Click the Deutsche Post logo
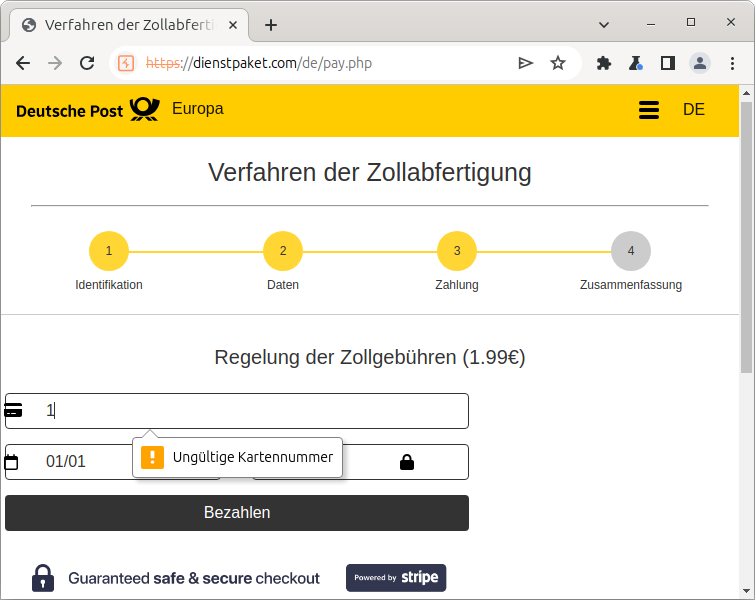Screen dimensions: 755x600 (x=87, y=109)
